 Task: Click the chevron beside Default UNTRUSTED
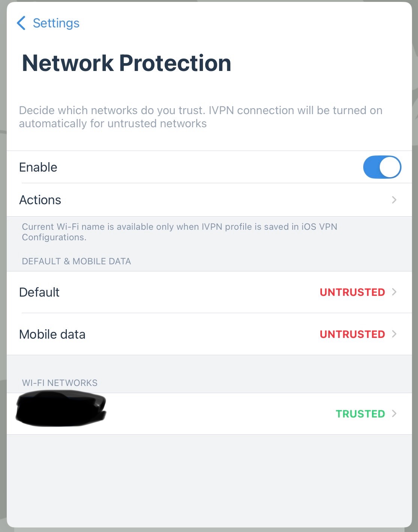pyautogui.click(x=394, y=292)
